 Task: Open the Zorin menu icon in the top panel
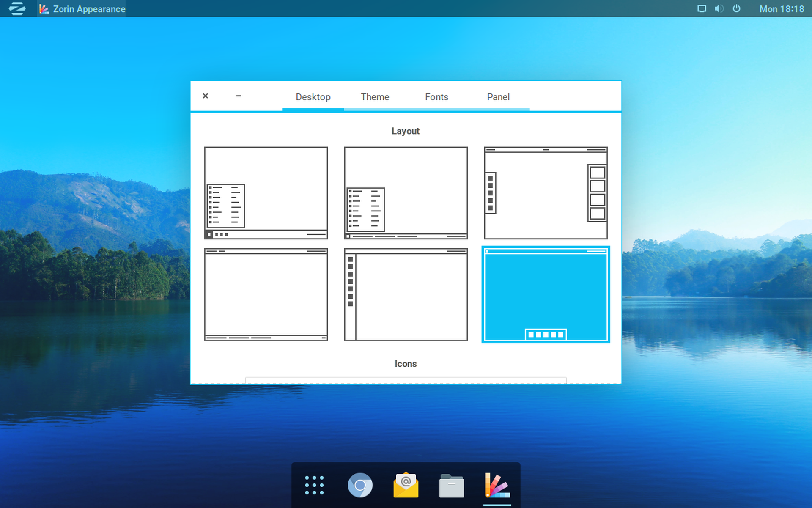point(17,8)
